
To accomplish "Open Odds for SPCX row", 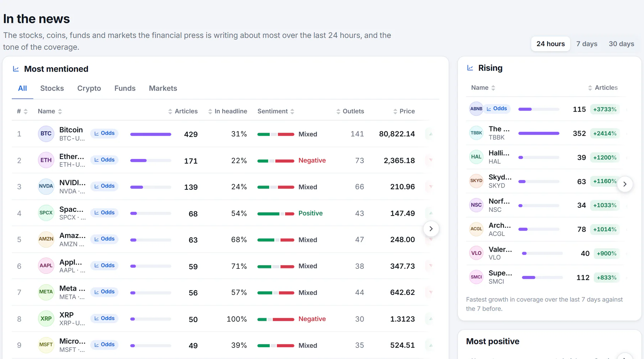I will (104, 213).
